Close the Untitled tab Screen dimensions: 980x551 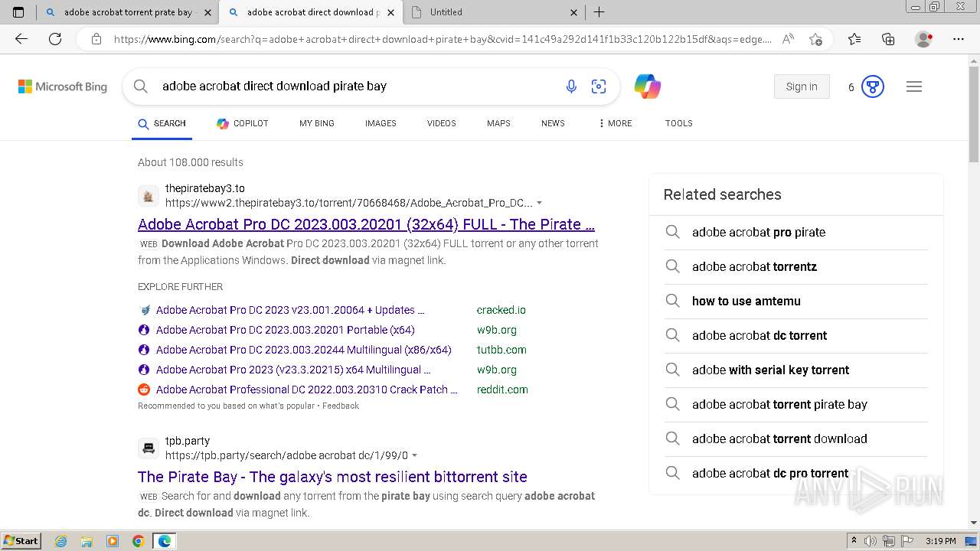click(x=574, y=12)
